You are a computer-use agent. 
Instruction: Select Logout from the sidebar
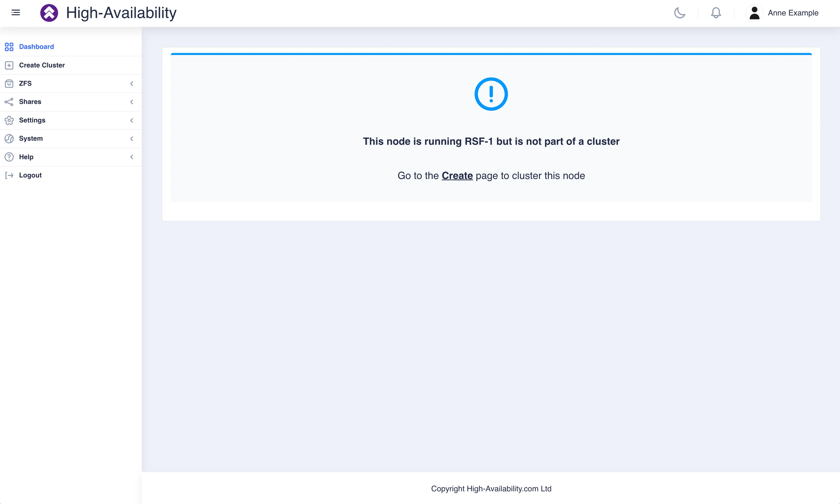30,175
